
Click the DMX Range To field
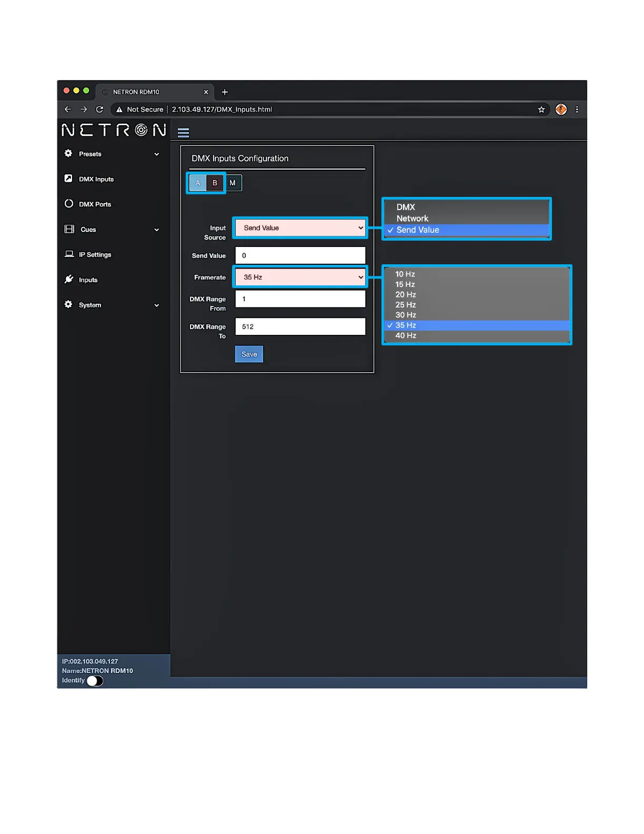click(300, 326)
